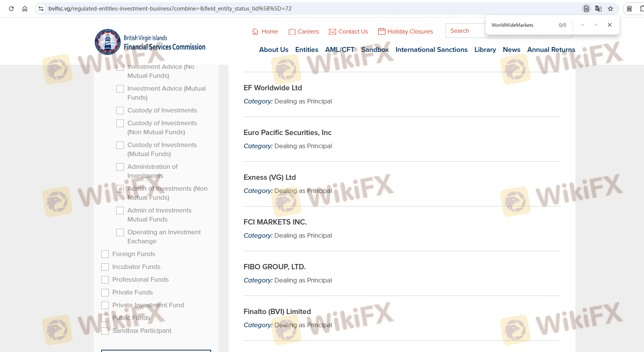Click the browser reload icon
644x352 pixels.
pos(11,9)
